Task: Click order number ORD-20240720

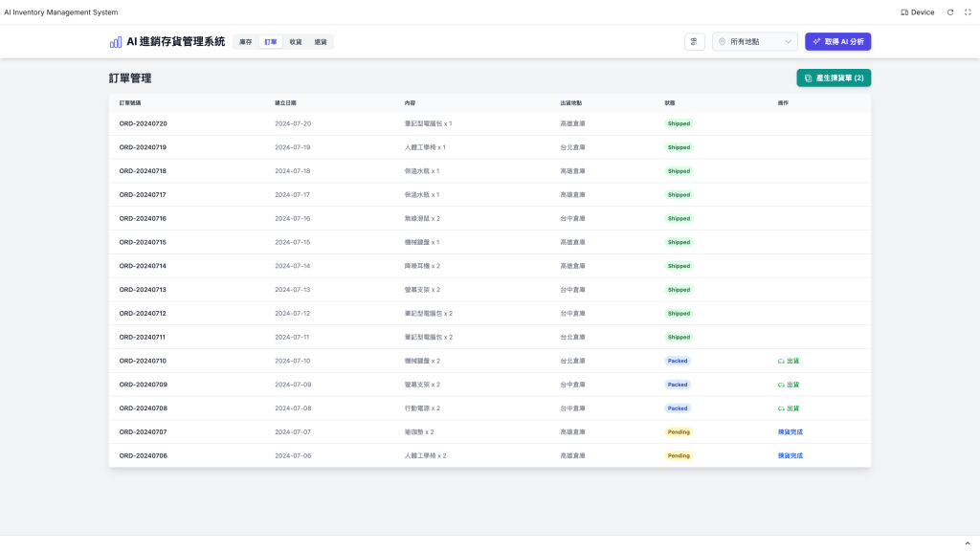Action: click(144, 123)
